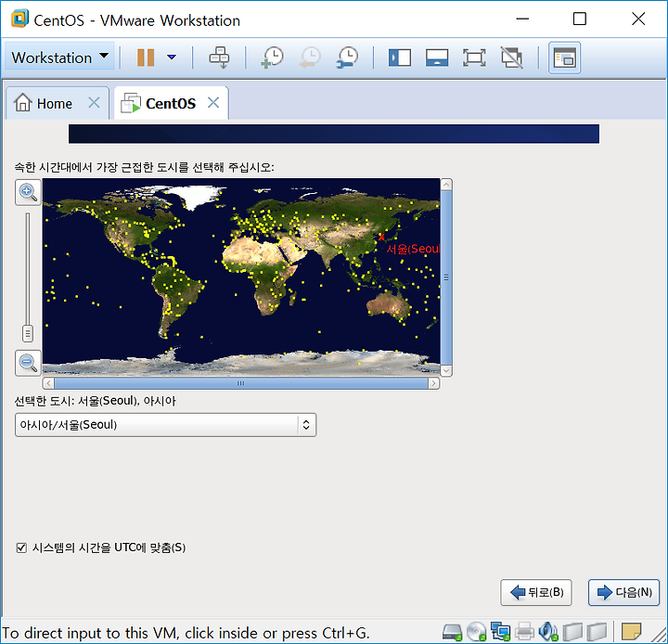Click the map's up scroll arrow
This screenshot has width=668, height=644.
click(x=446, y=184)
